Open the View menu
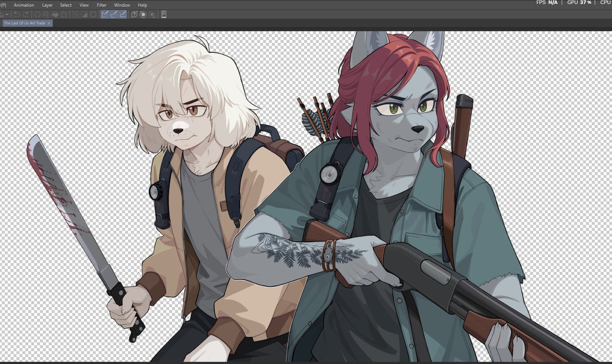Screen dimensions: 612x364 click(84, 5)
